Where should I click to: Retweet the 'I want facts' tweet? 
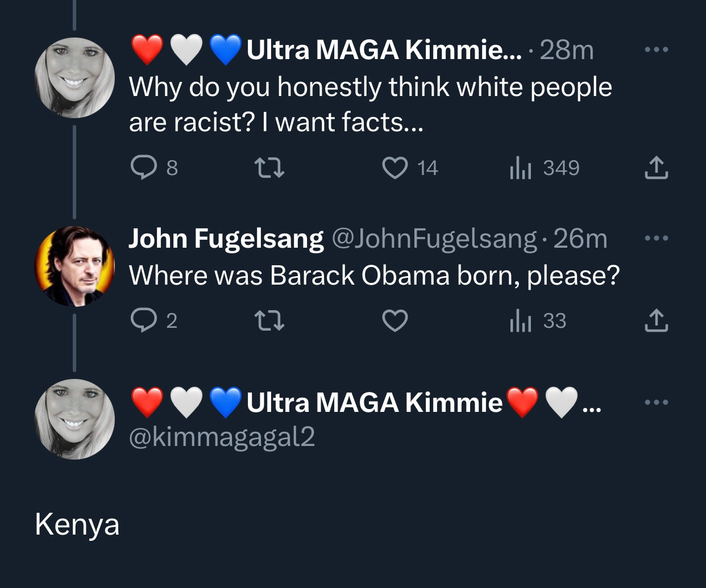click(x=269, y=168)
